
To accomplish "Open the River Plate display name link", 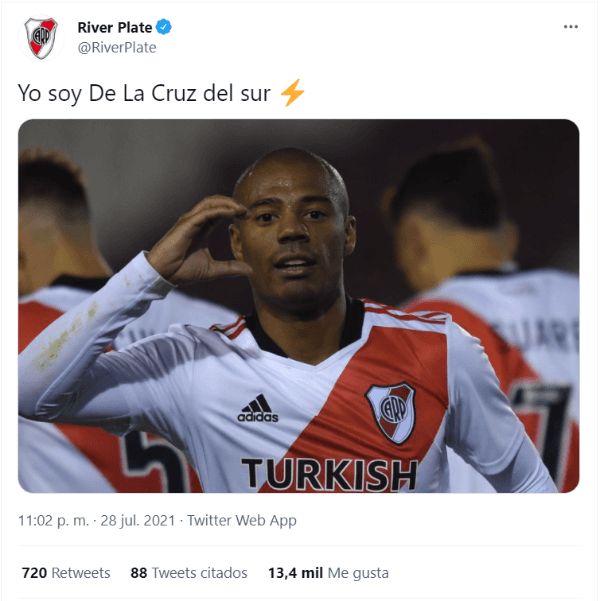I will 115,28.
